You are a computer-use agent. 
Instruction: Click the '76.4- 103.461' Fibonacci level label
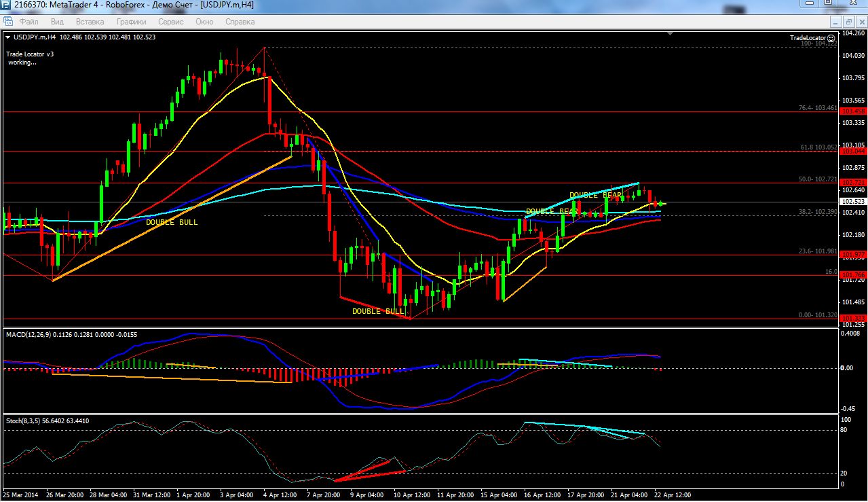818,107
